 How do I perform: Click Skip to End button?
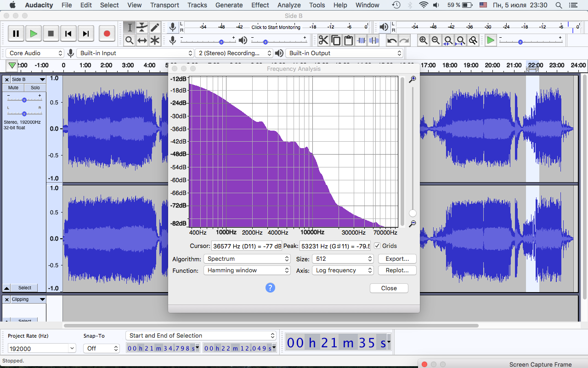pos(85,34)
